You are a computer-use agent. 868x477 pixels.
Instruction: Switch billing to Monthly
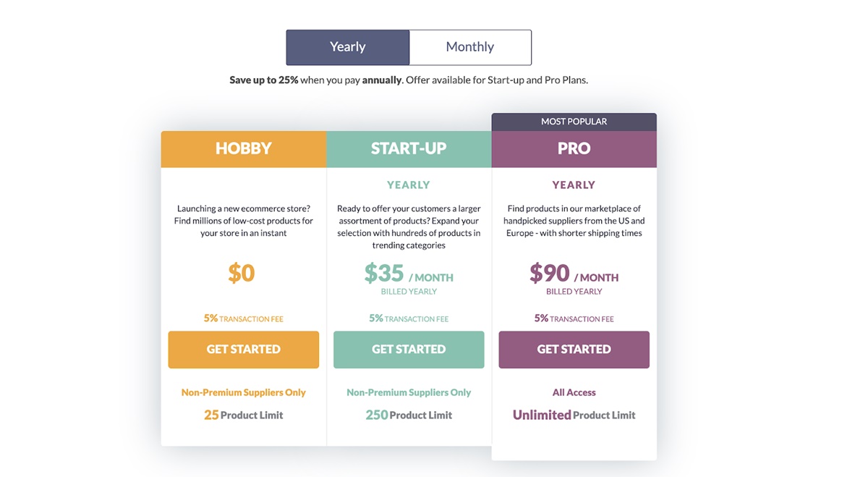click(470, 47)
